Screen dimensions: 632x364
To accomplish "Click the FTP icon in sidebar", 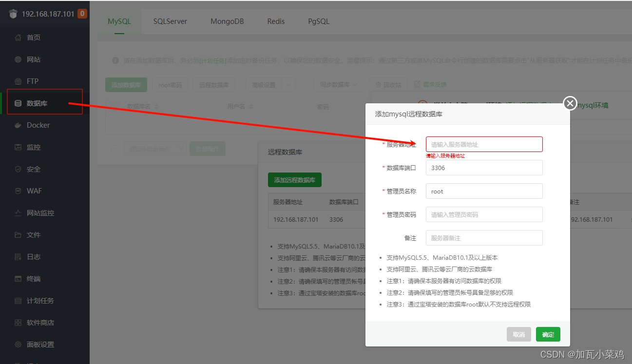I will pyautogui.click(x=18, y=81).
